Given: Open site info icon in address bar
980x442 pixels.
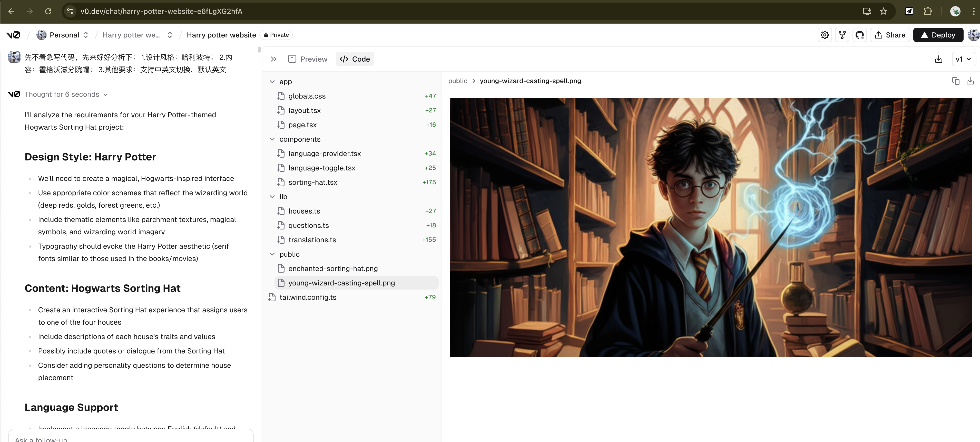Looking at the screenshot, I should pos(70,11).
